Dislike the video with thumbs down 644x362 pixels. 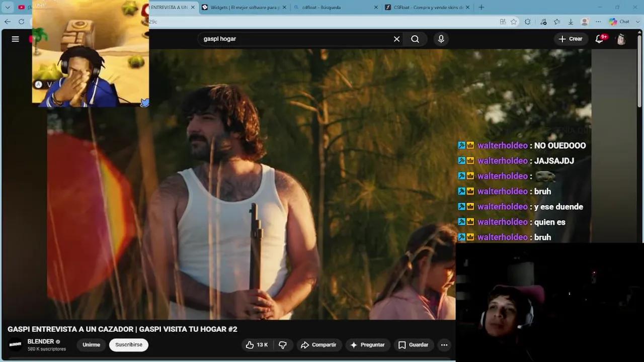283,345
